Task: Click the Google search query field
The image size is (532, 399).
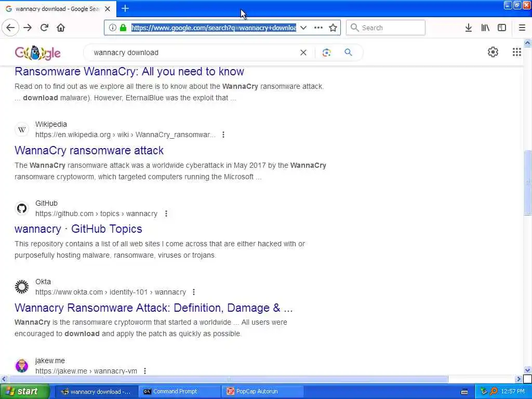Action: click(x=193, y=52)
